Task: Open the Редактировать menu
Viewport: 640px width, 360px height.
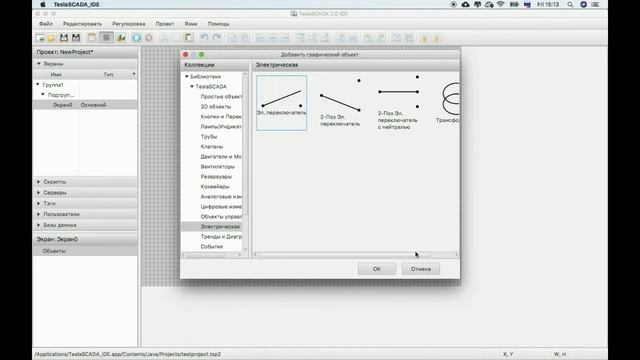Action: [82, 24]
